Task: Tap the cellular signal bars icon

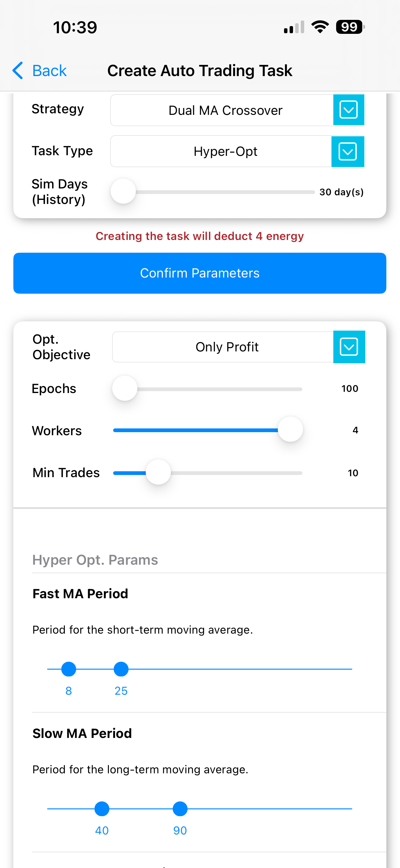Action: coord(294,27)
